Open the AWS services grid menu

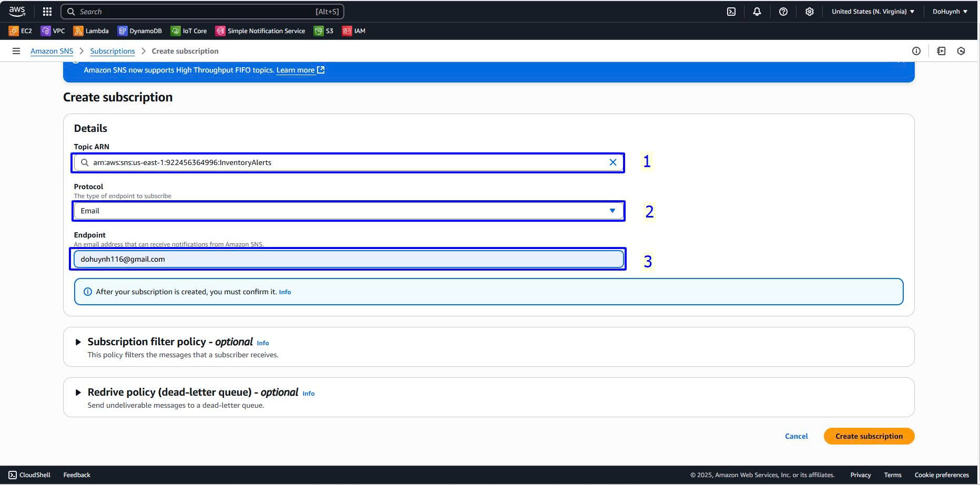coord(47,12)
